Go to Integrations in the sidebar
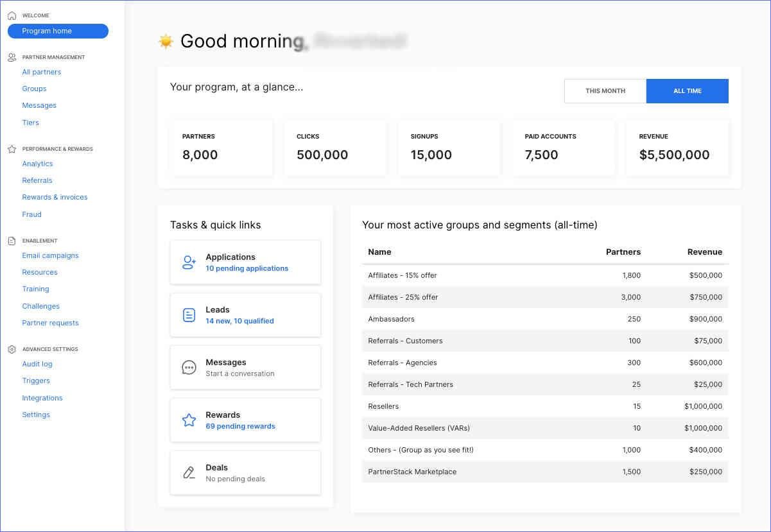This screenshot has height=532, width=771. [42, 398]
